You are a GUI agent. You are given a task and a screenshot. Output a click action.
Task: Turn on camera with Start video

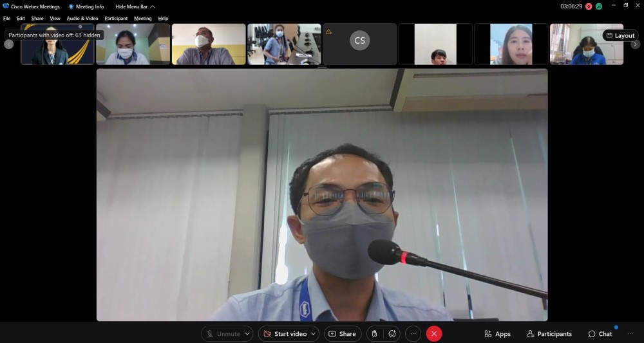pos(284,334)
